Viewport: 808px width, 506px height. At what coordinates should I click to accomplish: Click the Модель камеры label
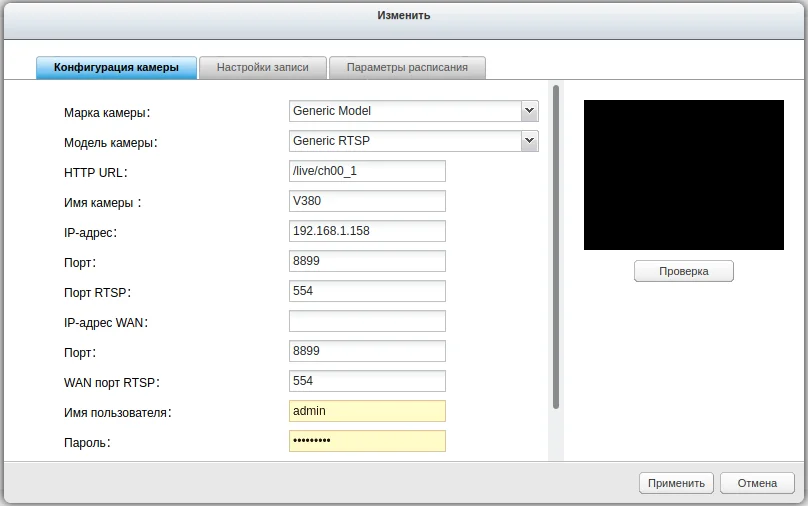[x=111, y=143]
